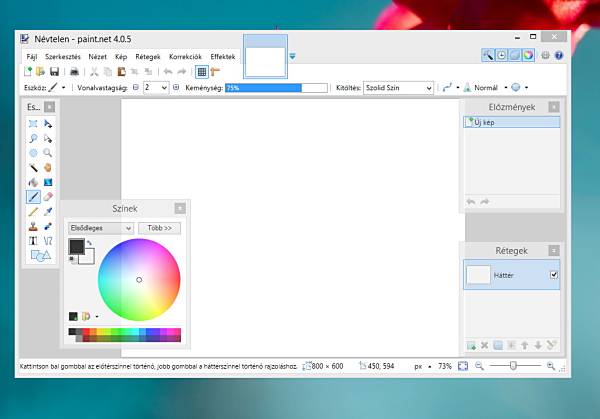The image size is (600, 419).
Task: Choose the Magic Wand tool
Action: pyautogui.click(x=33, y=167)
